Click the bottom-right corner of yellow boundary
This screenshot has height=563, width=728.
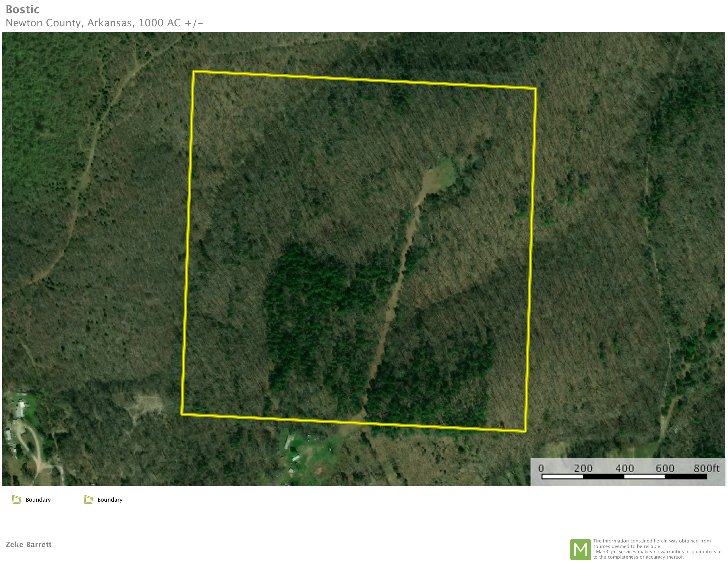coord(525,431)
